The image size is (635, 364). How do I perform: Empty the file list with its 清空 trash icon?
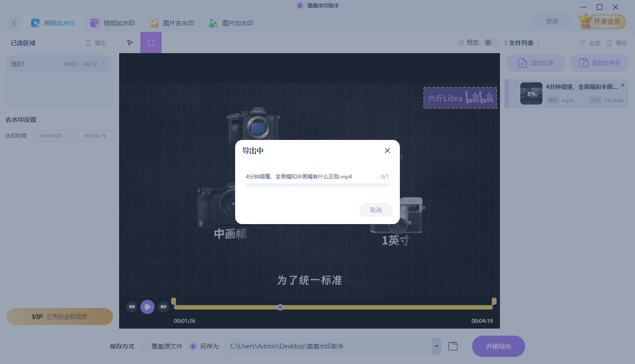point(610,43)
